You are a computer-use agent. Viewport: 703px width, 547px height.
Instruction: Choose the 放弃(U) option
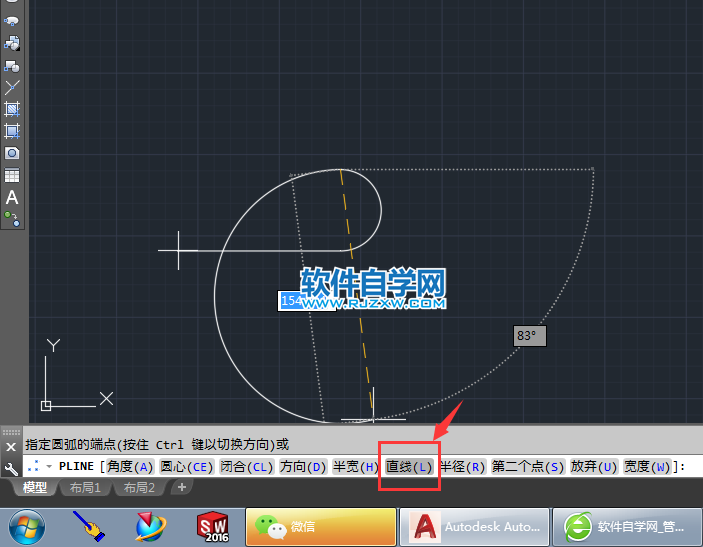[594, 467]
